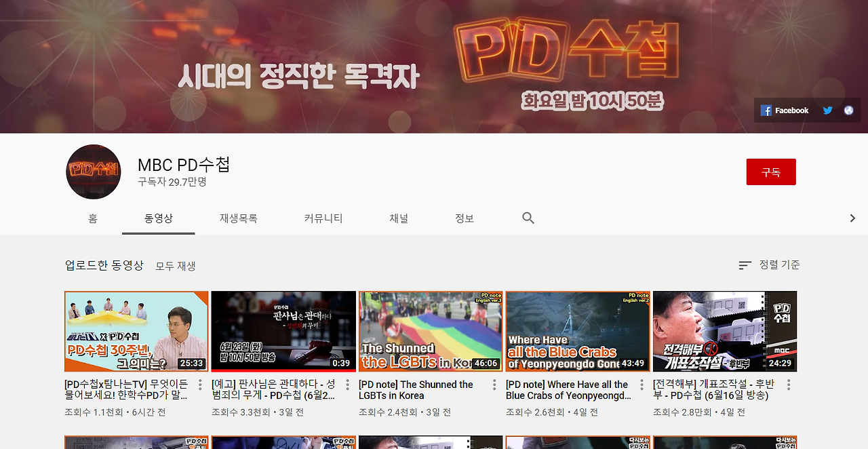
Task: Open more options for PD수첩x탐나는TV video
Action: click(x=200, y=385)
